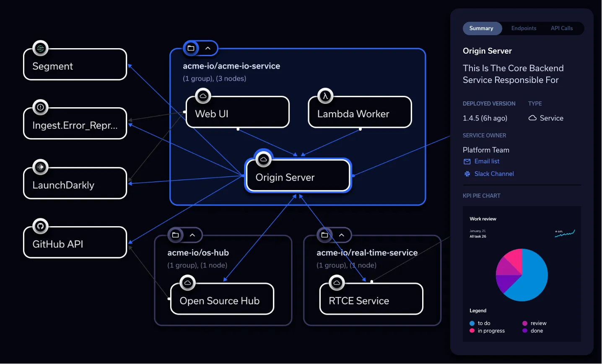Click the RTCE Service cloud icon
Viewport: 602px width, 364px height.
pyautogui.click(x=337, y=283)
